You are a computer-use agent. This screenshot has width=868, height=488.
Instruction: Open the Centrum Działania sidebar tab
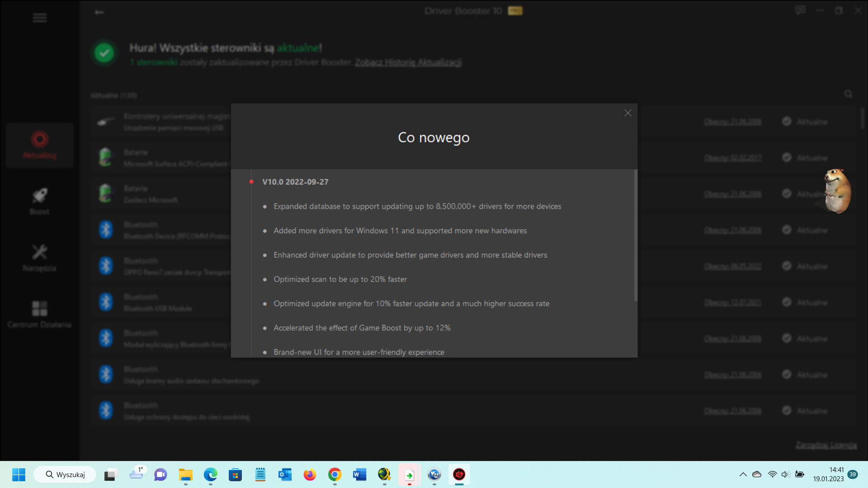40,314
